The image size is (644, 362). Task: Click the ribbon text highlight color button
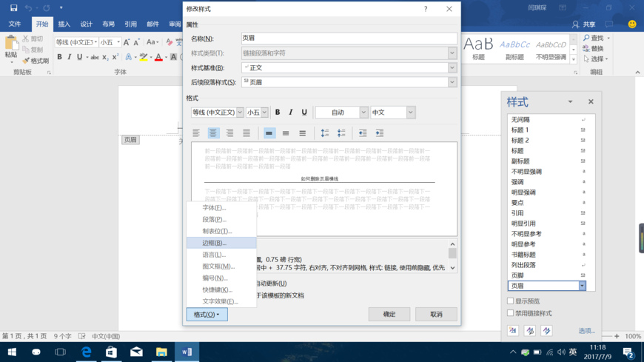tap(143, 57)
